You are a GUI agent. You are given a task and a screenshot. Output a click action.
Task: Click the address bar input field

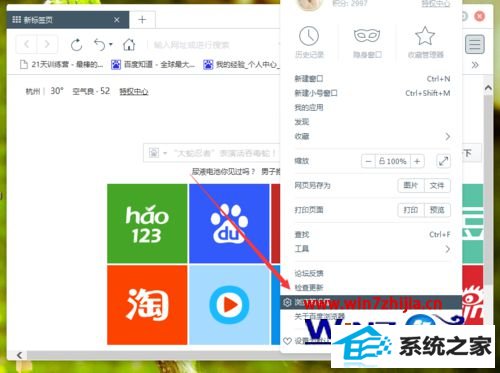coord(213,45)
